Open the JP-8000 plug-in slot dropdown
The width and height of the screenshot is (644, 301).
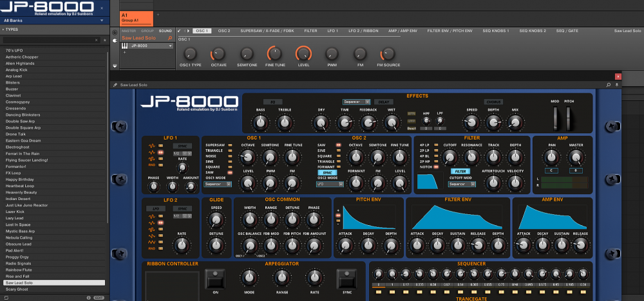tap(151, 46)
